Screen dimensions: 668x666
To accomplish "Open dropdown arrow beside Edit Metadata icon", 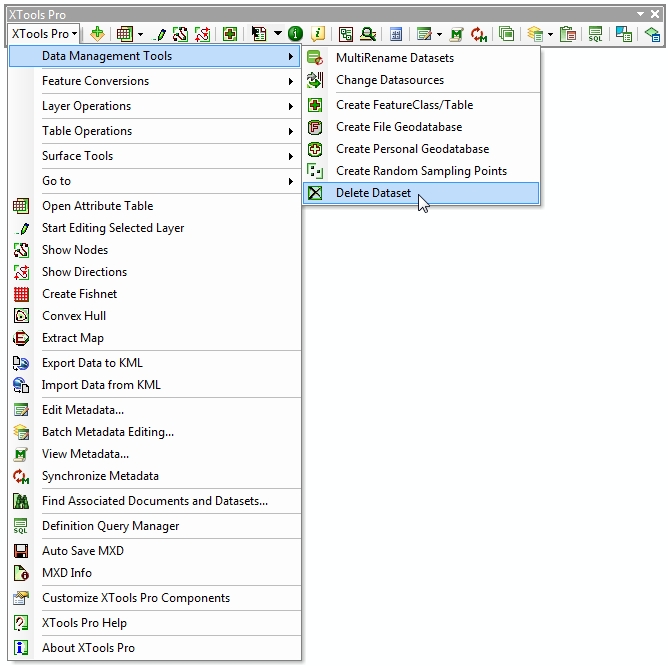I will click(x=439, y=34).
